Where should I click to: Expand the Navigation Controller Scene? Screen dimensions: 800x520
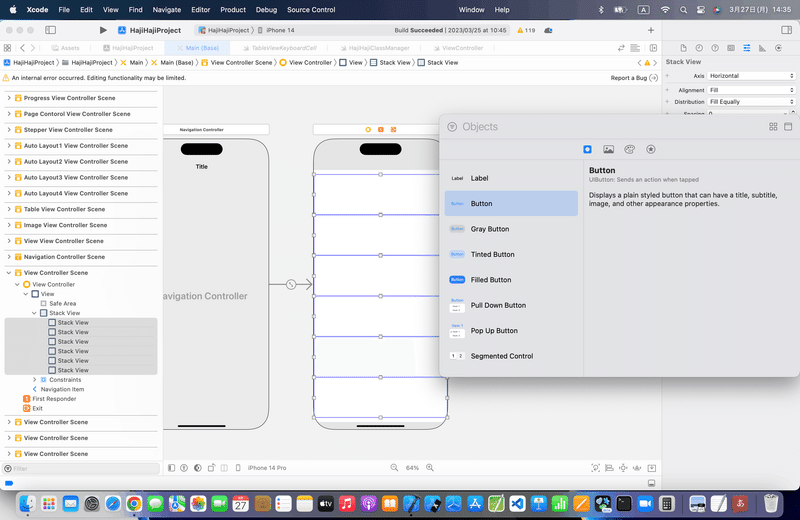9,256
